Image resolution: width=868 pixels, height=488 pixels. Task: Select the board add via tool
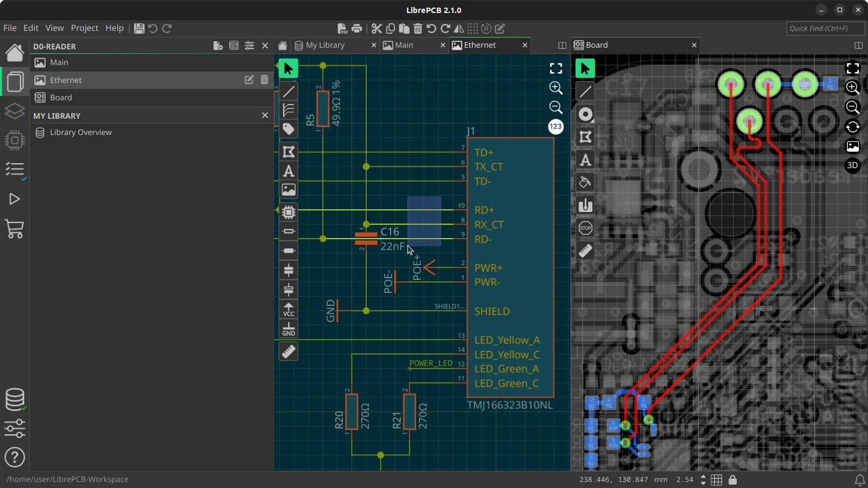[x=585, y=114]
